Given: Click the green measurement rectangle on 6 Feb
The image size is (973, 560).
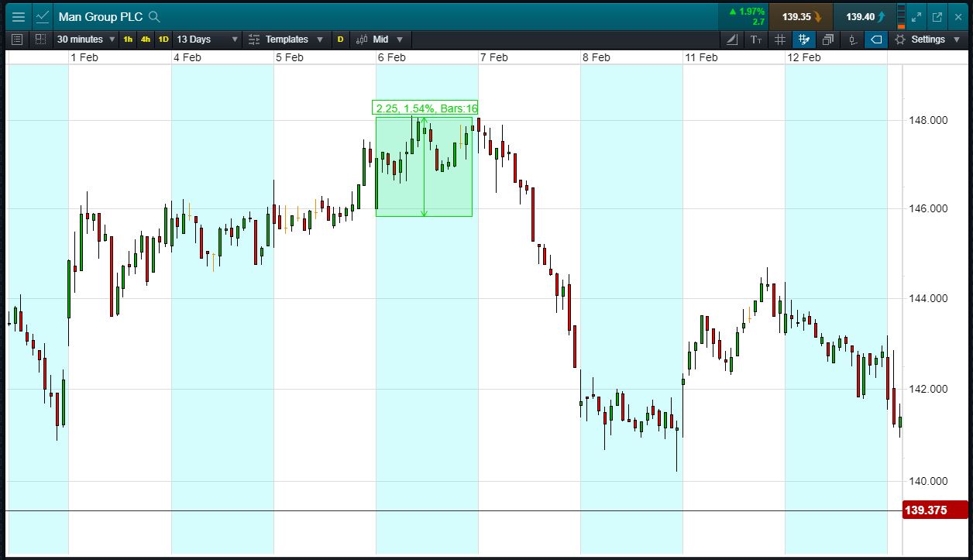Looking at the screenshot, I should coord(424,167).
